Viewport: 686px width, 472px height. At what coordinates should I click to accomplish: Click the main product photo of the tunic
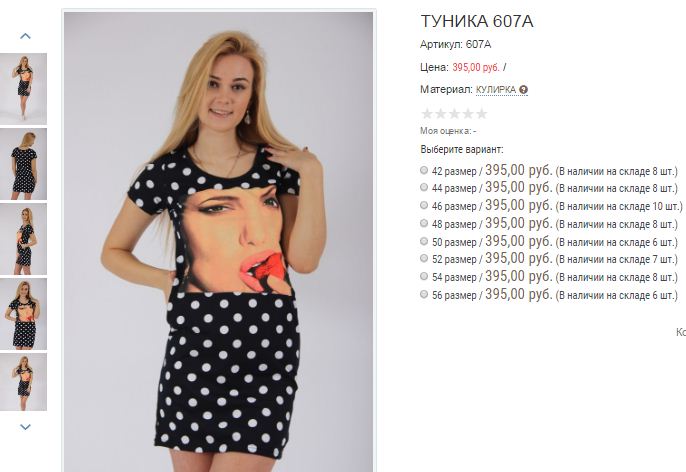click(219, 241)
